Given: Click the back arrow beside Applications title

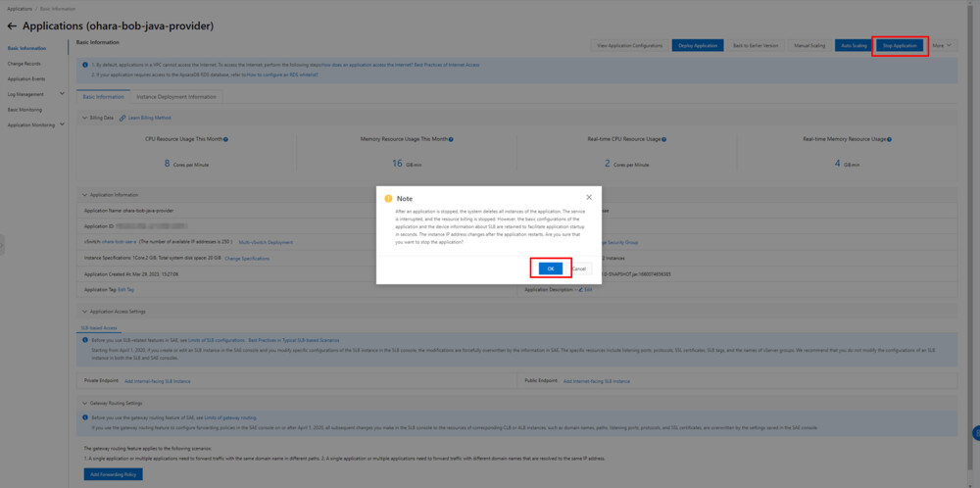Looking at the screenshot, I should pos(11,26).
